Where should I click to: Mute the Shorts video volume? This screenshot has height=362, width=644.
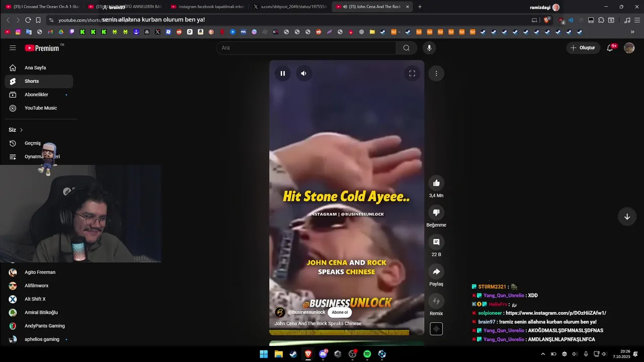coord(303,73)
